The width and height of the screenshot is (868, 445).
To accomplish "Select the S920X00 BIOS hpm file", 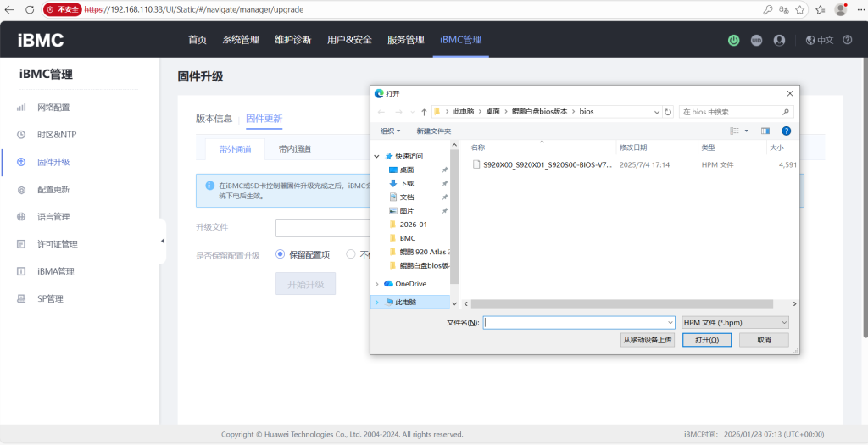I will (542, 164).
